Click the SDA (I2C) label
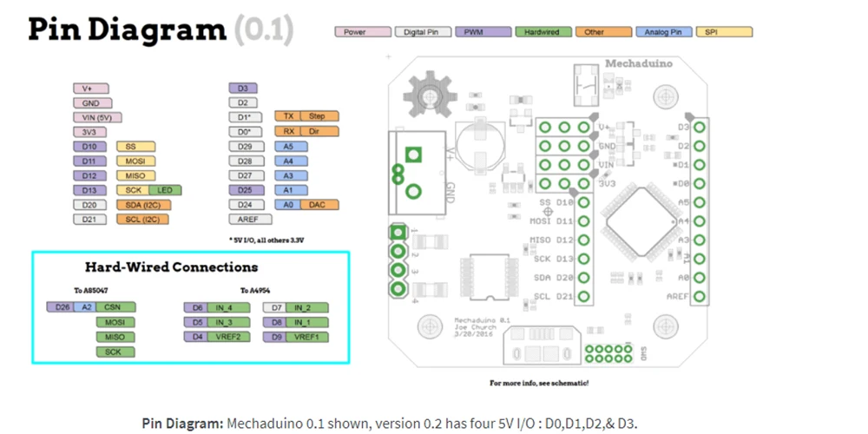 point(143,205)
